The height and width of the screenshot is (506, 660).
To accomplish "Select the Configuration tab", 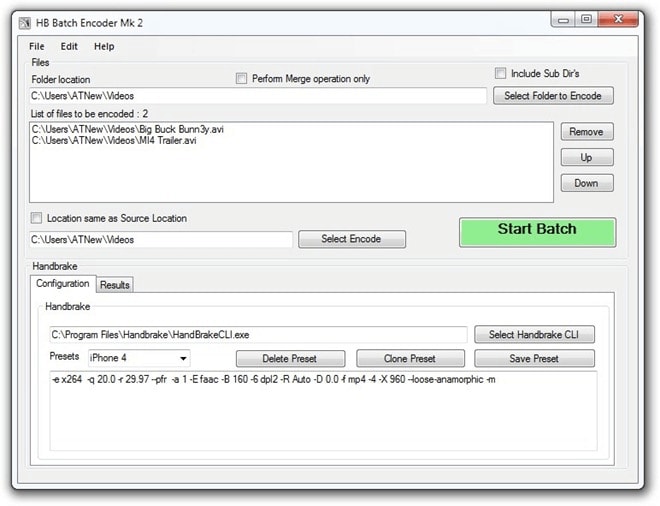I will pyautogui.click(x=63, y=284).
